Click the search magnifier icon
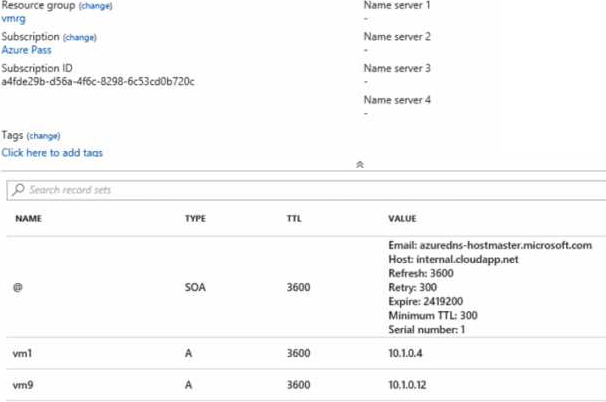606x402 pixels. point(18,189)
